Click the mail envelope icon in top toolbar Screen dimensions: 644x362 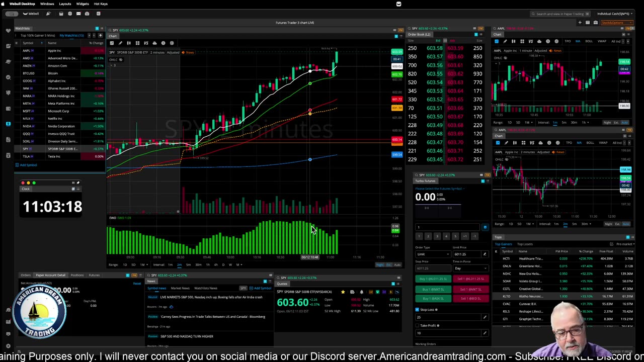[78, 14]
